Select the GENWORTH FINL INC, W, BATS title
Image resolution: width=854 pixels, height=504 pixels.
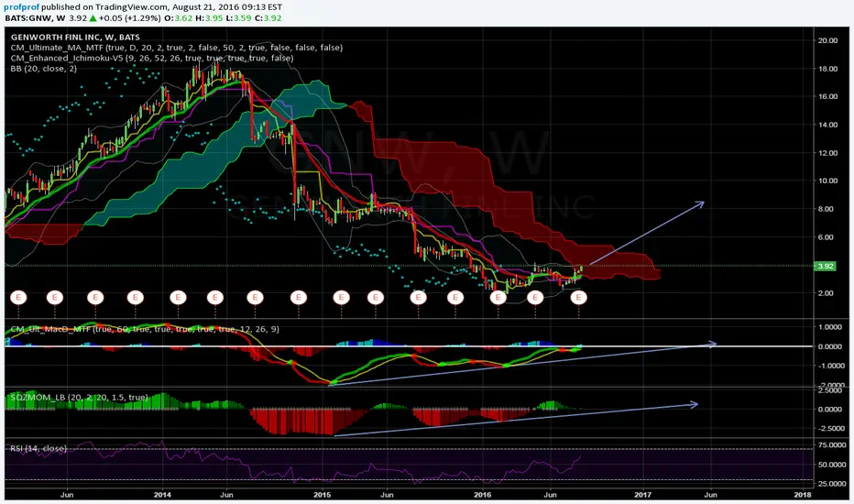[x=75, y=37]
